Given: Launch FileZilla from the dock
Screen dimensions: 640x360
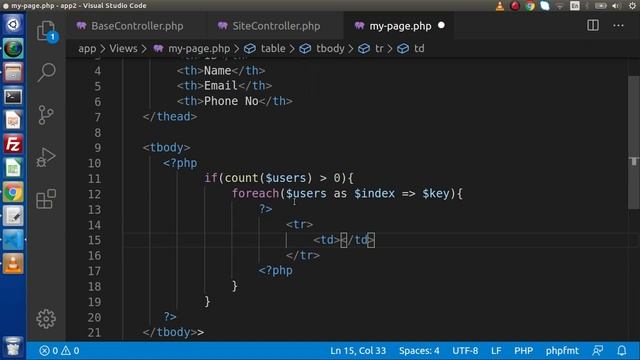Looking at the screenshot, I should [x=13, y=144].
